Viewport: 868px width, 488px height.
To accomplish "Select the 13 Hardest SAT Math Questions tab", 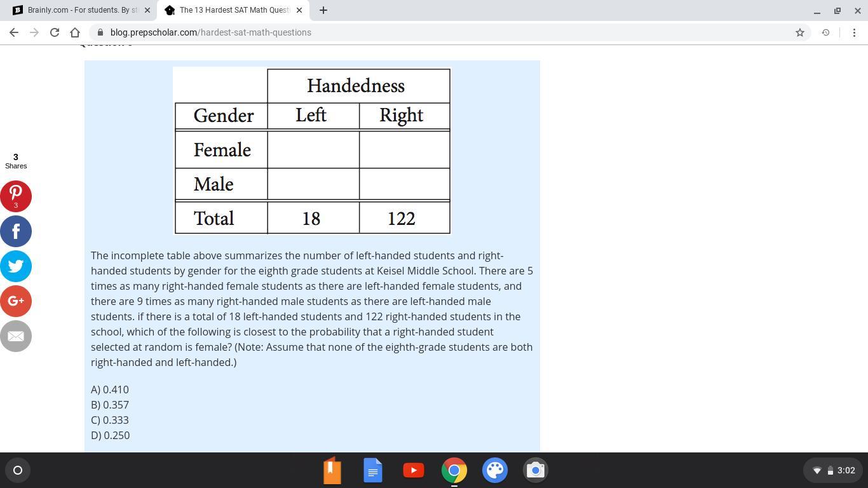I will 233,10.
